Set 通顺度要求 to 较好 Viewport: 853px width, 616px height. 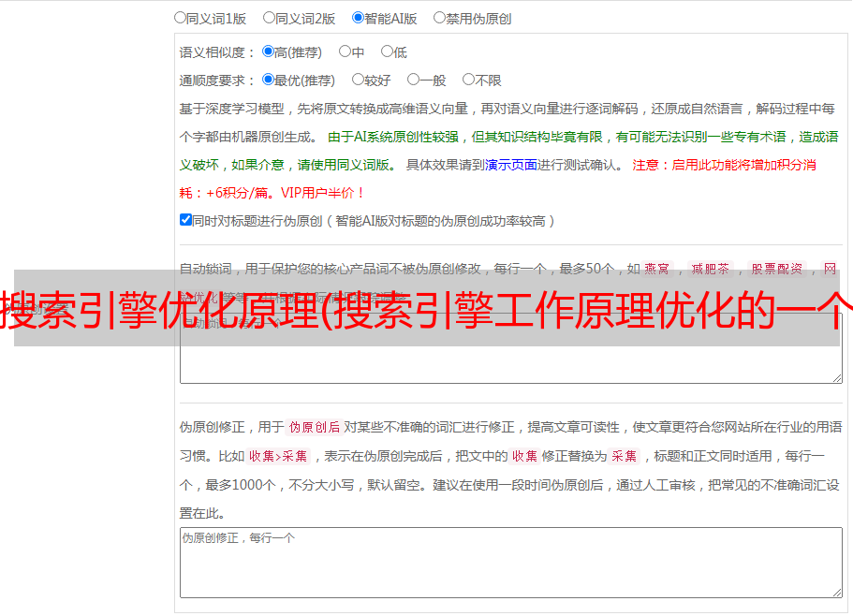(x=358, y=80)
